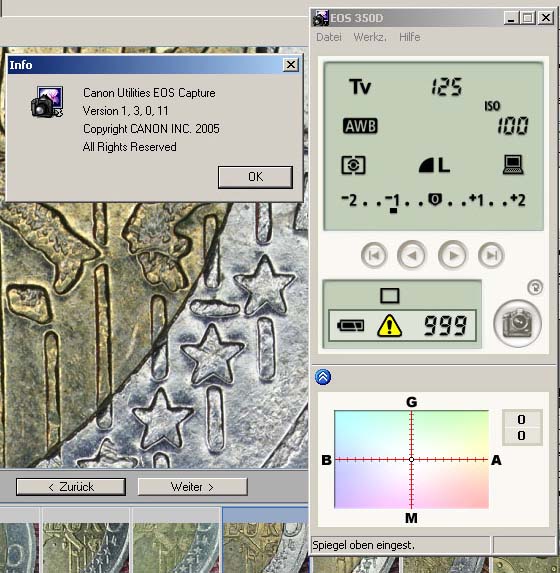Click the coin preview image
The image size is (560, 573).
pos(154,334)
